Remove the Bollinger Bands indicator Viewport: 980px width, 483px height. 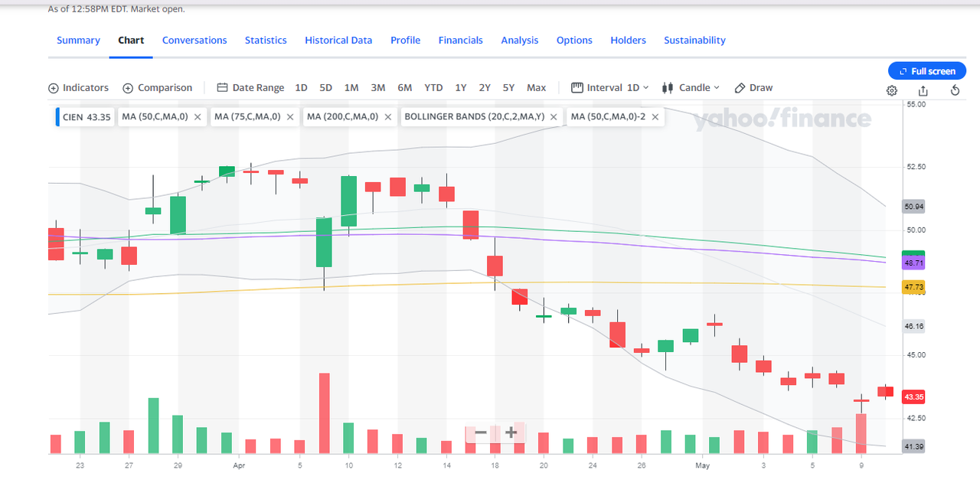(554, 117)
